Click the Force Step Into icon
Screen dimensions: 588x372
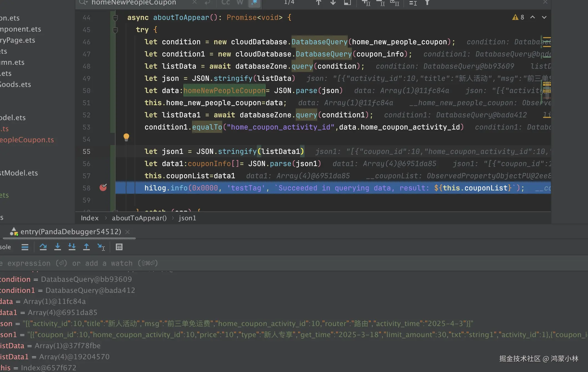point(72,247)
